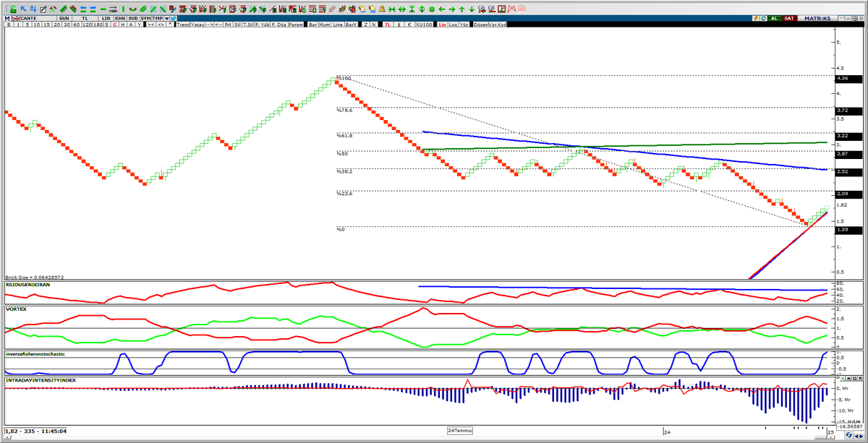
Task: Click the TMP template tab
Action: pyautogui.click(x=158, y=18)
